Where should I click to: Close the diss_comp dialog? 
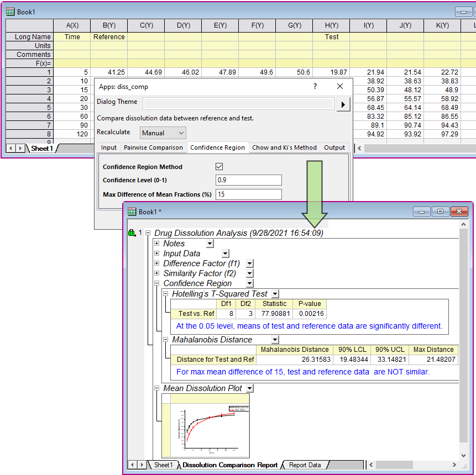pos(340,87)
